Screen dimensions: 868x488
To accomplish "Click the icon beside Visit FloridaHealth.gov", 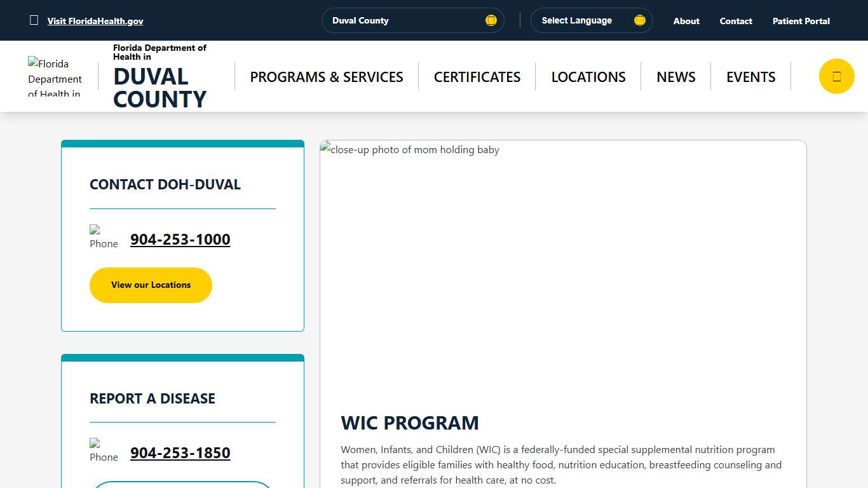I will pos(34,20).
